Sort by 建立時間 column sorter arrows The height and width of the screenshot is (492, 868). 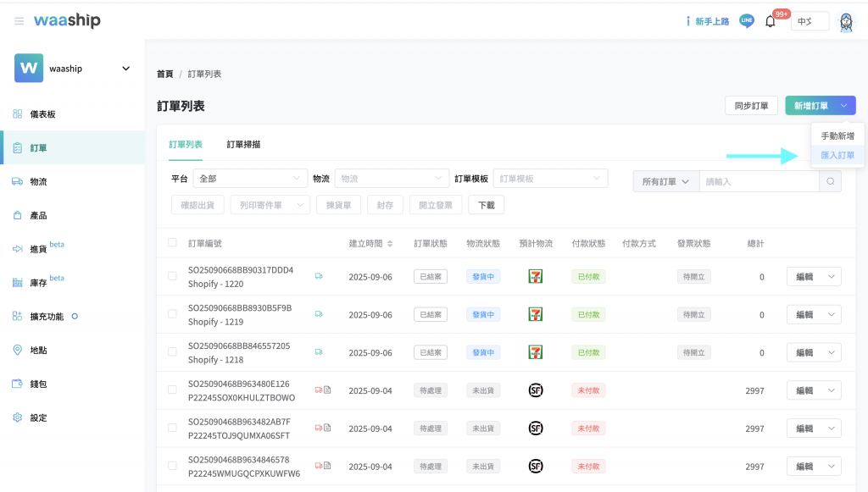(390, 244)
